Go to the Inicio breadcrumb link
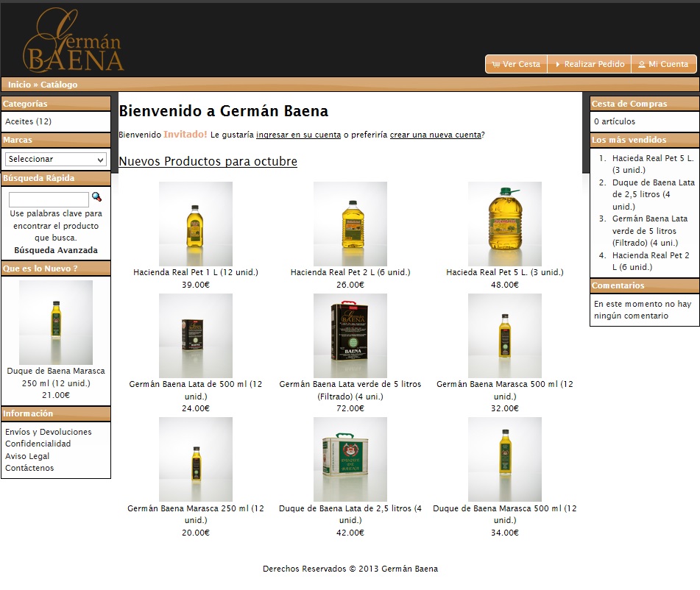 tap(19, 85)
